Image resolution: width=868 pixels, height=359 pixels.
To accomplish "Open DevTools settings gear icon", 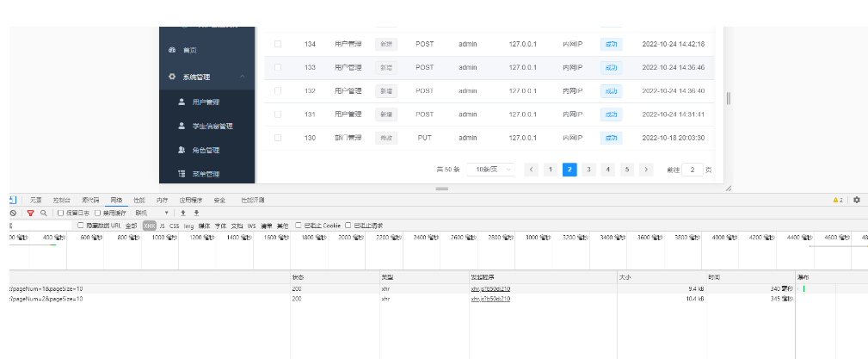I will [857, 200].
